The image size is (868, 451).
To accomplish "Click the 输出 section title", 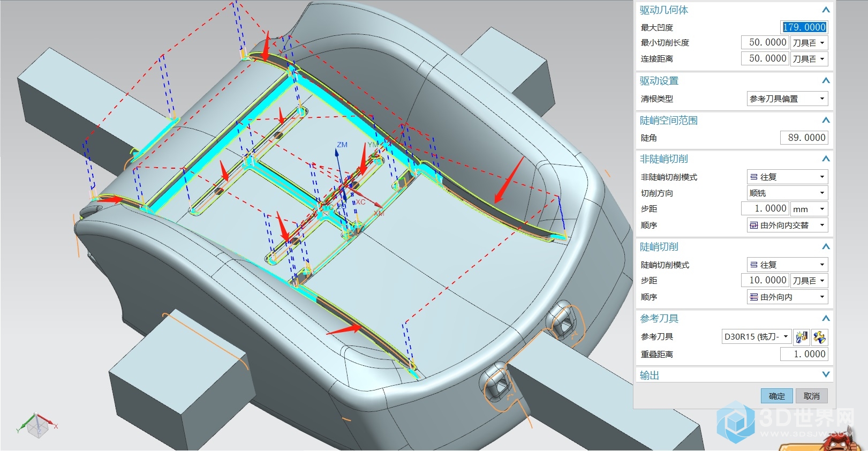I will coord(650,375).
